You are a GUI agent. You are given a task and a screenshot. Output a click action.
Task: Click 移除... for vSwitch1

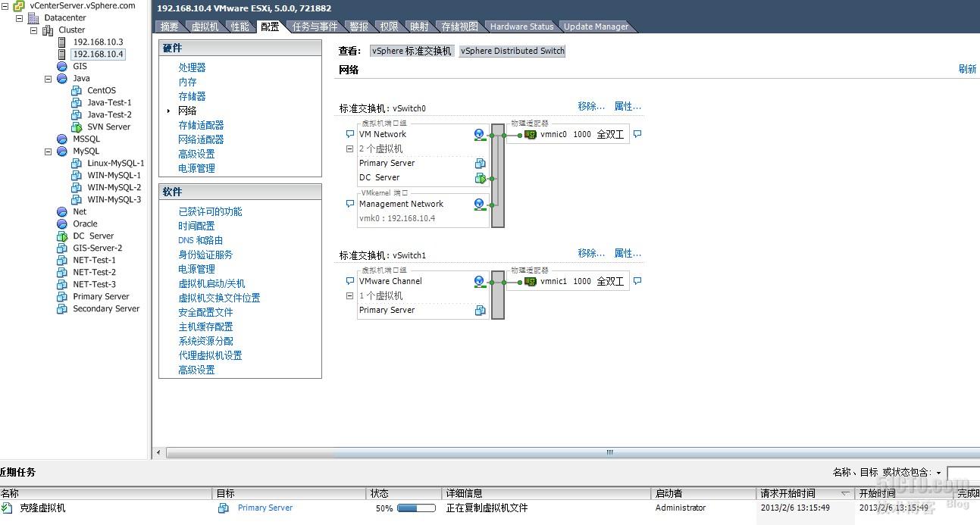[x=591, y=253]
